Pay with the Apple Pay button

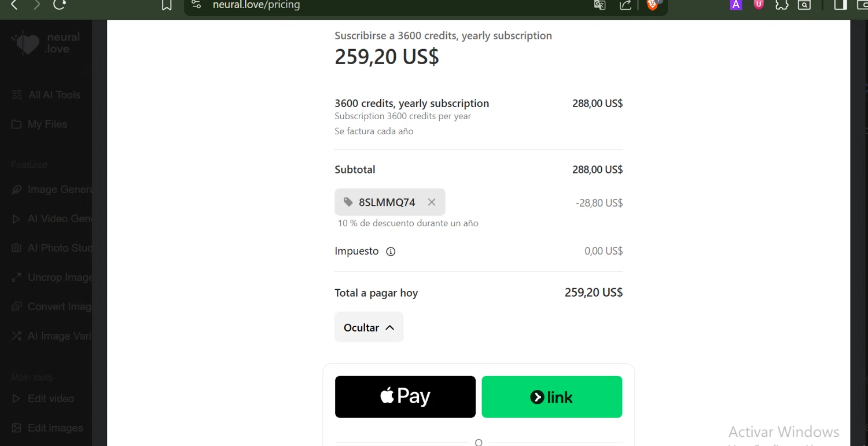coord(405,397)
